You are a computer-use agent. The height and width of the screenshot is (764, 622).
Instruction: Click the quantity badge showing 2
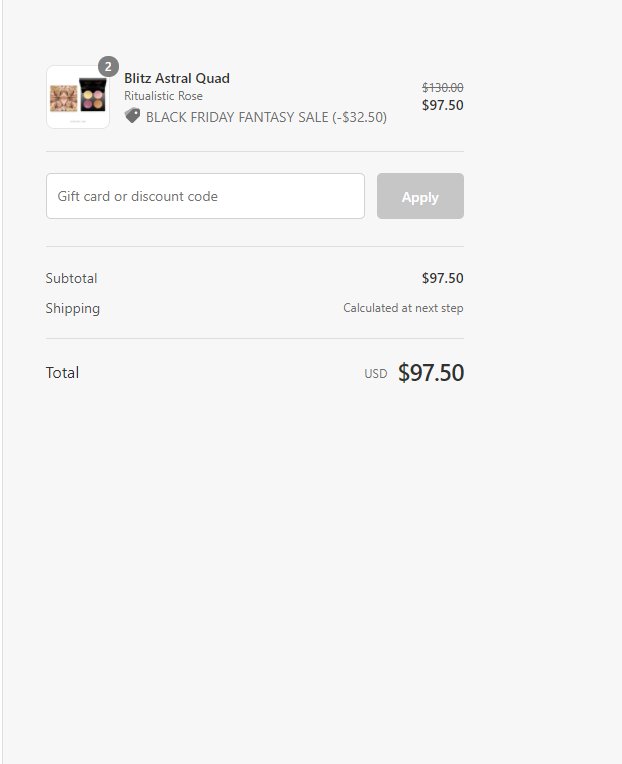(x=108, y=67)
